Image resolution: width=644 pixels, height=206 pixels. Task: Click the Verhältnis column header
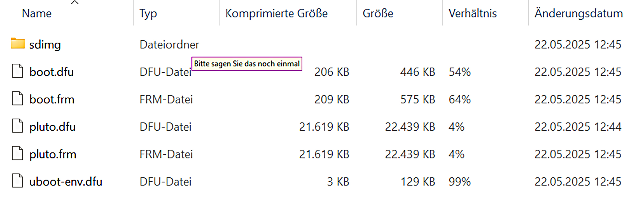pos(473,13)
